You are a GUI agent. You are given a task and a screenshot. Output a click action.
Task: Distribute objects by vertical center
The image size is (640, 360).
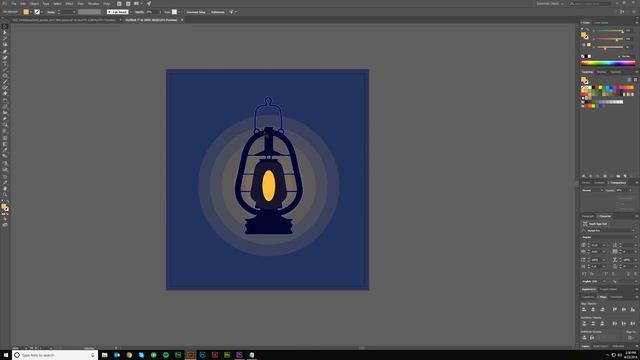point(593,324)
